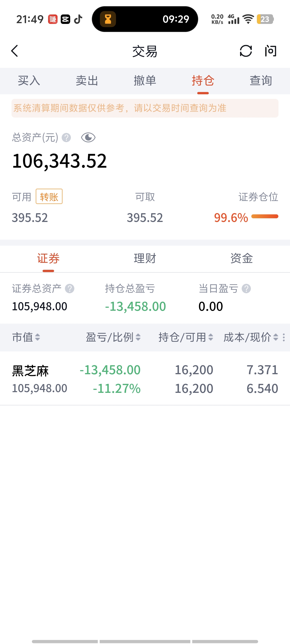Sort holdings by 持仓/可用 column

186,337
